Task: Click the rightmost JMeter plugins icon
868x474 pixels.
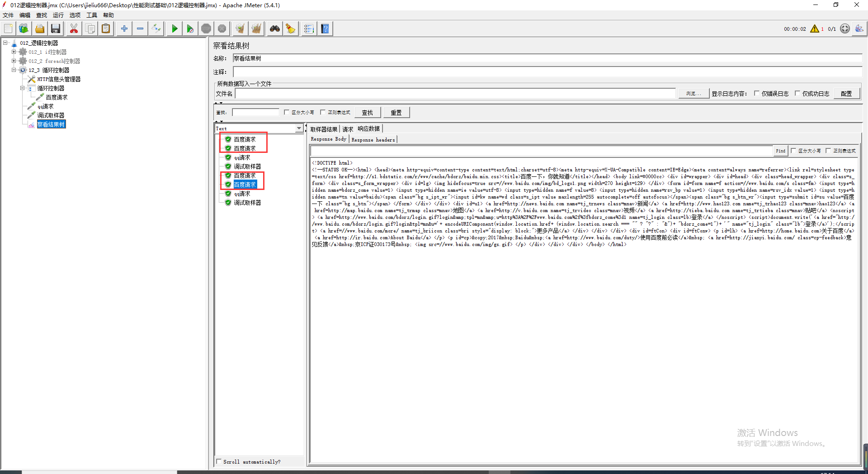Action: (x=859, y=28)
